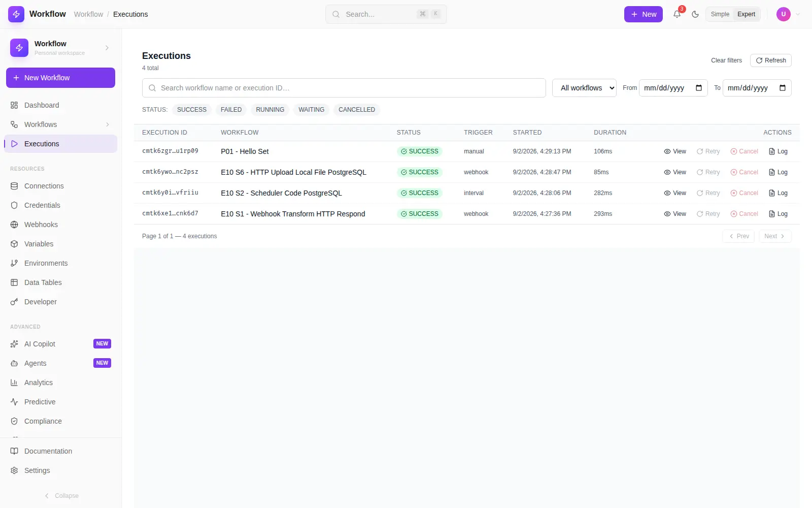This screenshot has height=508, width=812.
Task: Click SUCCESS badge on E10 S1 row
Action: pos(420,214)
